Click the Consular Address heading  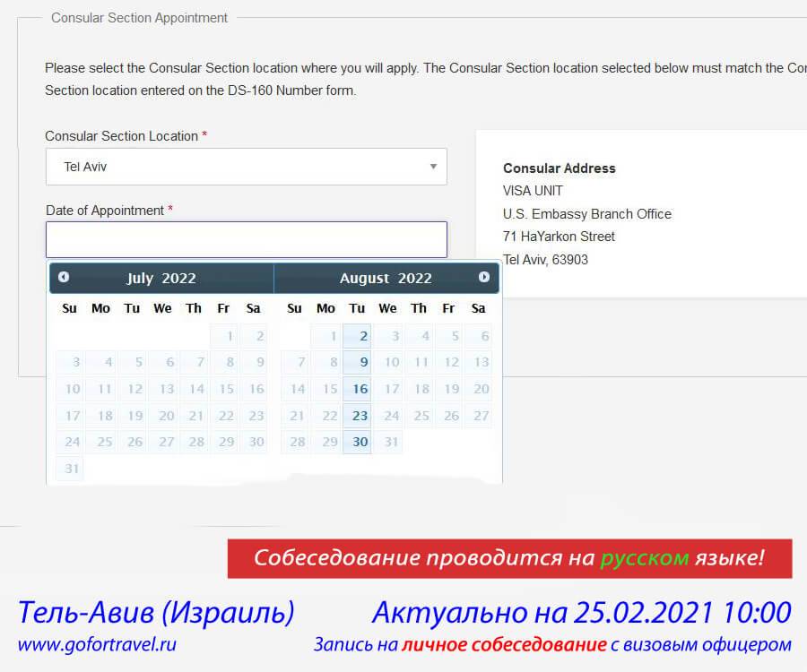point(560,168)
